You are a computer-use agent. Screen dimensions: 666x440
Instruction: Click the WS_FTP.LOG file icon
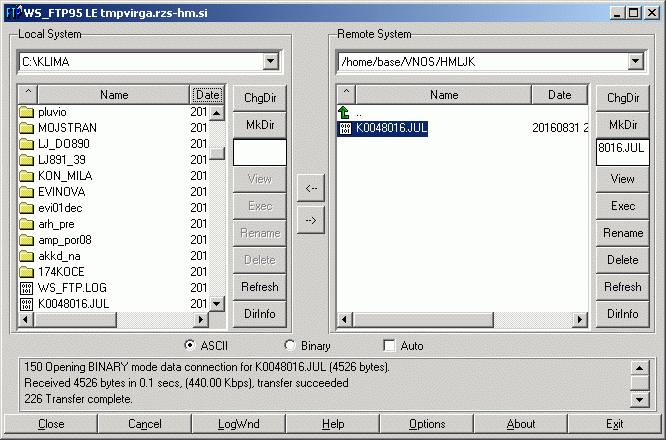(27, 287)
